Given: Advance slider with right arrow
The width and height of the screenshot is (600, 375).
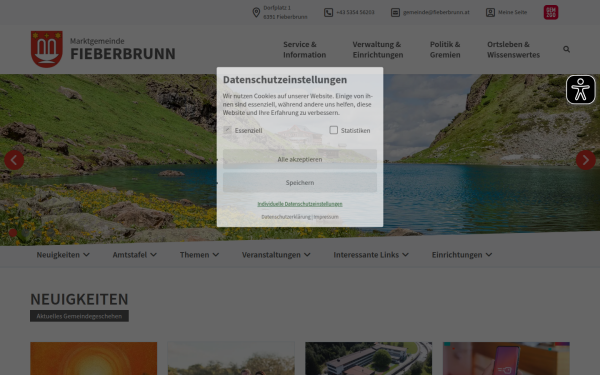Looking at the screenshot, I should click(x=585, y=160).
